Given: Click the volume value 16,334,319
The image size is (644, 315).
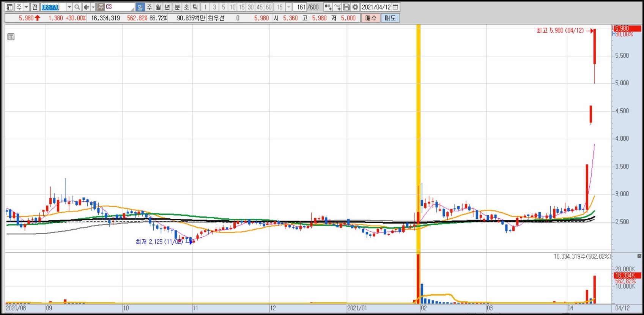Looking at the screenshot, I should pos(105,18).
